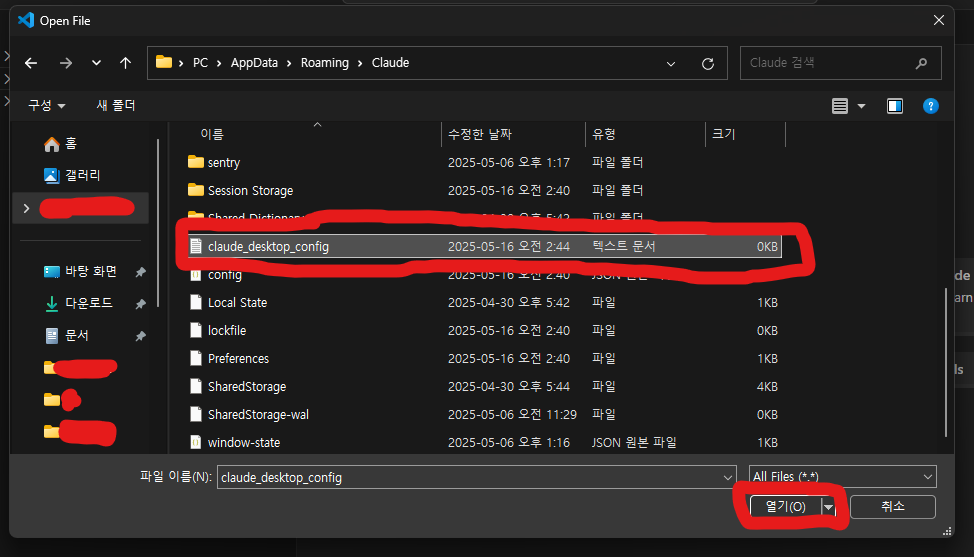Click the window-state JSON file icon
Image resolution: width=974 pixels, height=557 pixels.
pyautogui.click(x=196, y=442)
